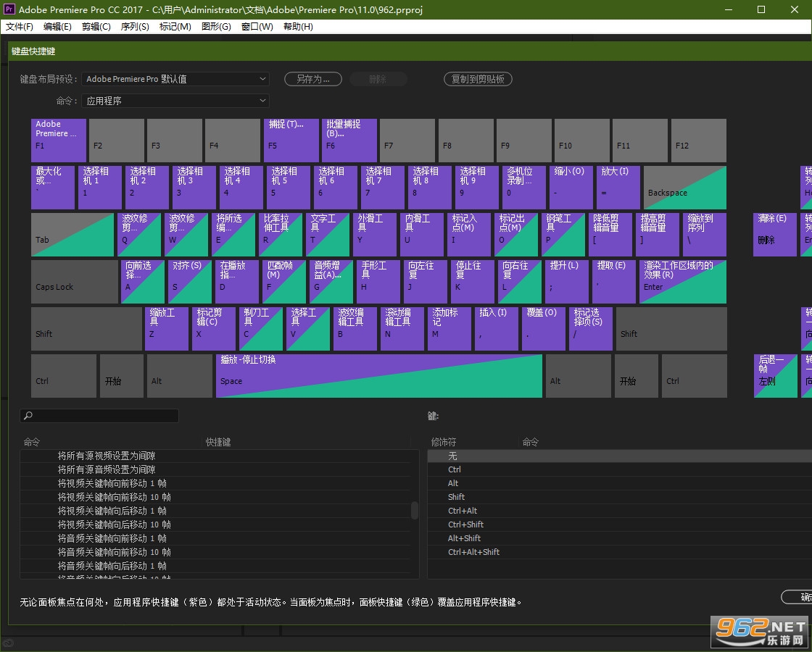The image size is (812, 652).
Task: Click the command list scrollbar thumb
Action: tap(414, 510)
